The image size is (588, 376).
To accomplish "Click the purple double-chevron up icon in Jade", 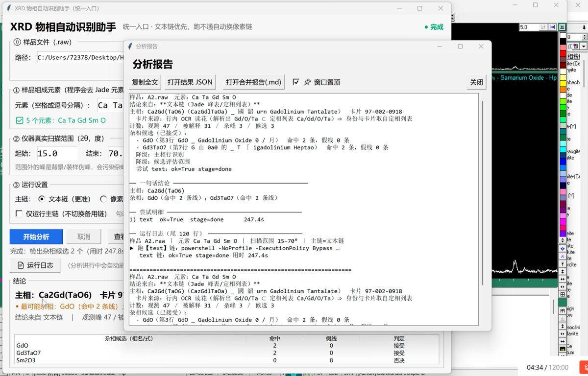I will [563, 257].
